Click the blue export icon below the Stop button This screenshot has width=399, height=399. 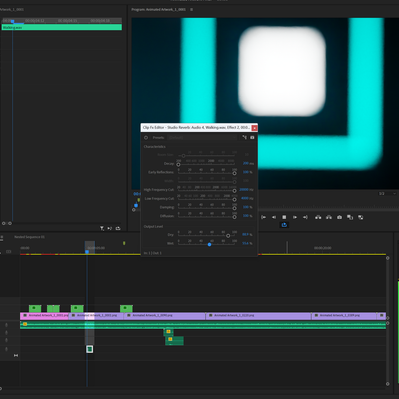pos(284,225)
